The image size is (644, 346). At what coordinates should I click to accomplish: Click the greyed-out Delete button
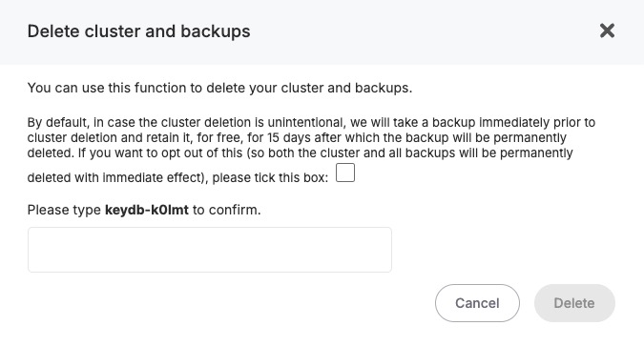(x=574, y=303)
